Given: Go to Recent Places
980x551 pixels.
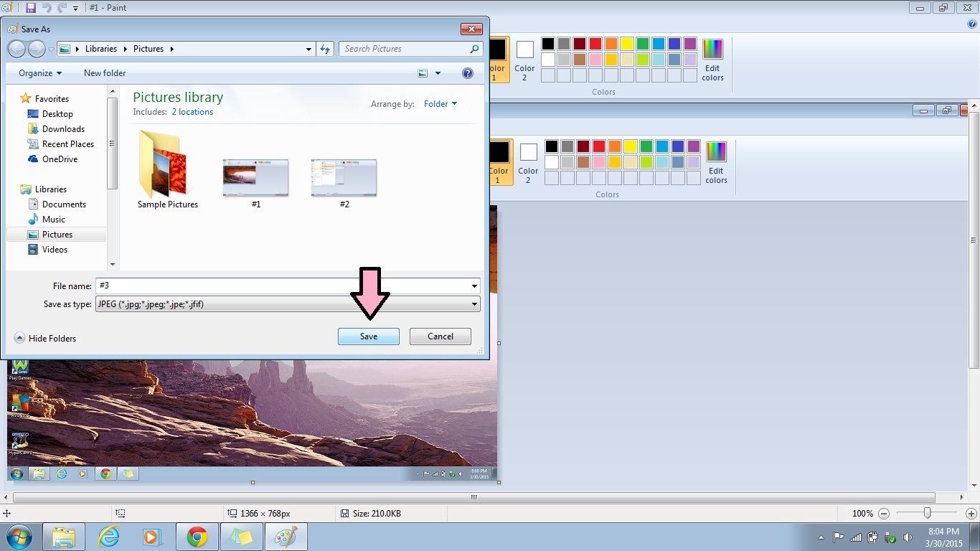Looking at the screenshot, I should [x=68, y=144].
